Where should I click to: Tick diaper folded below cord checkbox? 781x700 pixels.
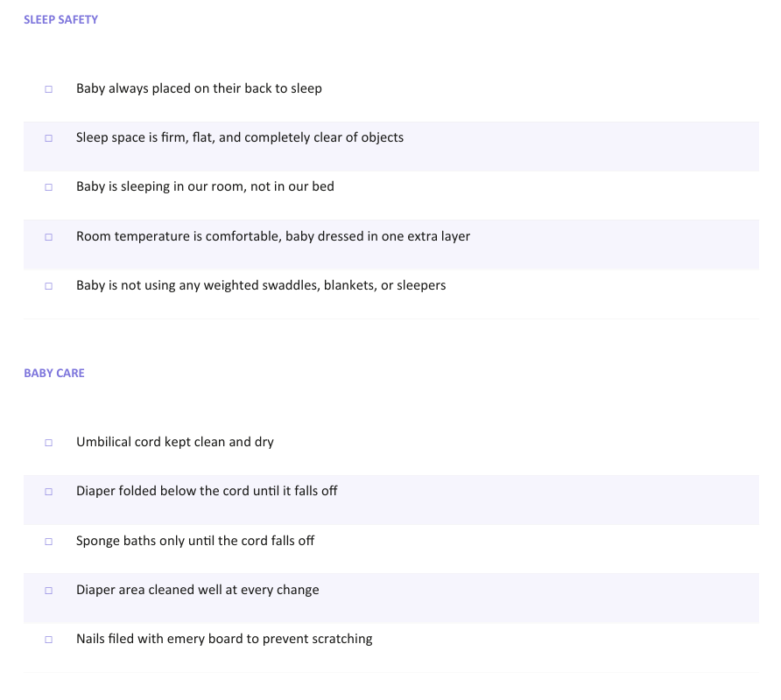[x=49, y=492]
